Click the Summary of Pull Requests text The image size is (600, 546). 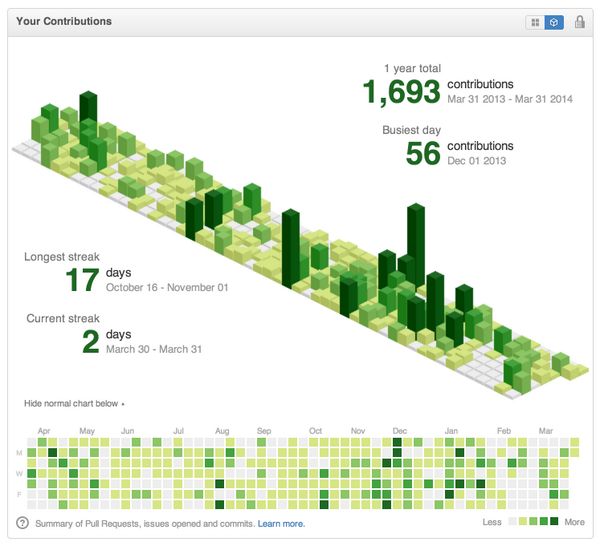[145, 523]
